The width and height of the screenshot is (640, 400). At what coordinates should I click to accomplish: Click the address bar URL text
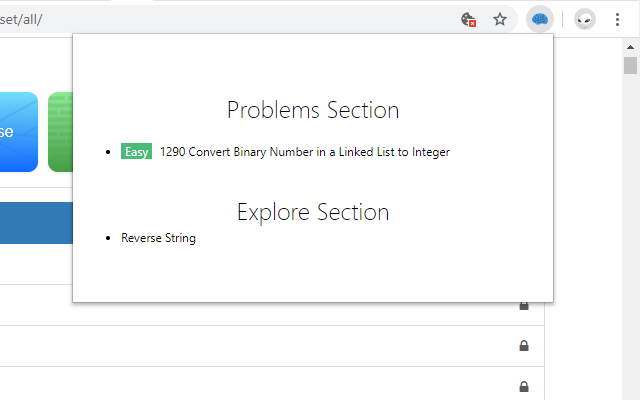point(21,19)
